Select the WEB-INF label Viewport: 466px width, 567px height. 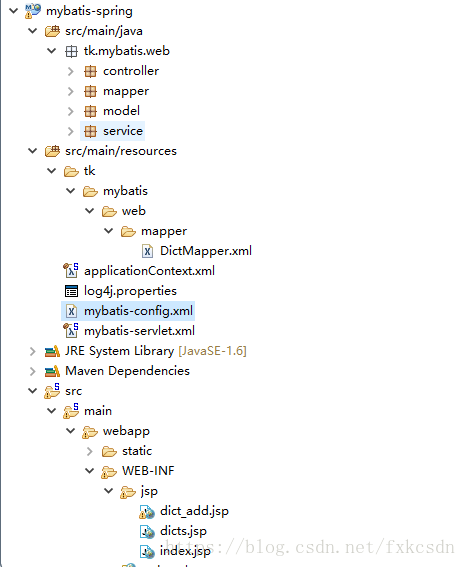pyautogui.click(x=148, y=471)
